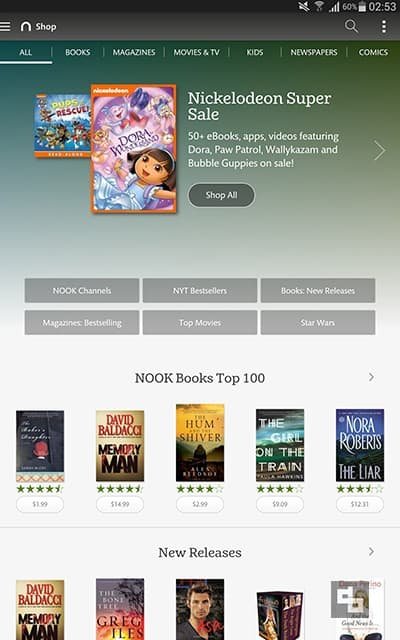Tap the battery status icon
The image size is (400, 640).
coord(362,7)
